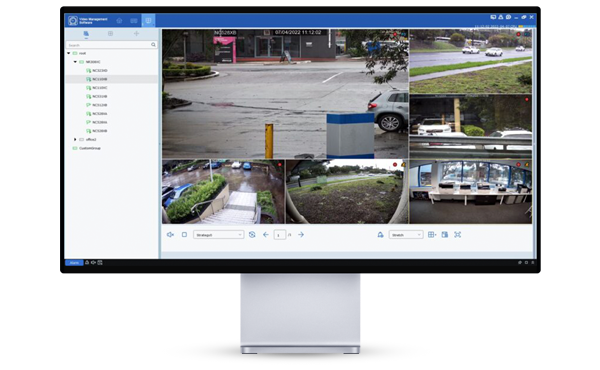Open the help or about icon in title bar
This screenshot has width=600, height=370.
[508, 17]
